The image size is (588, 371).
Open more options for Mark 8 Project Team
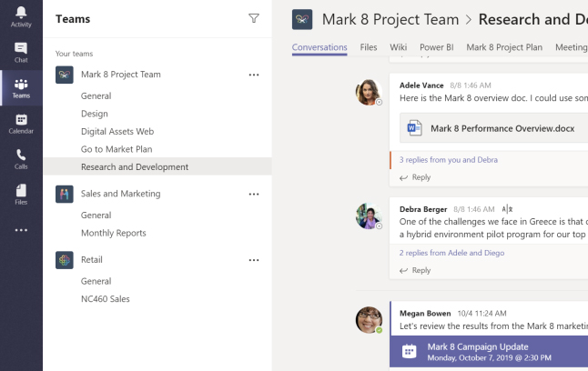click(x=254, y=75)
